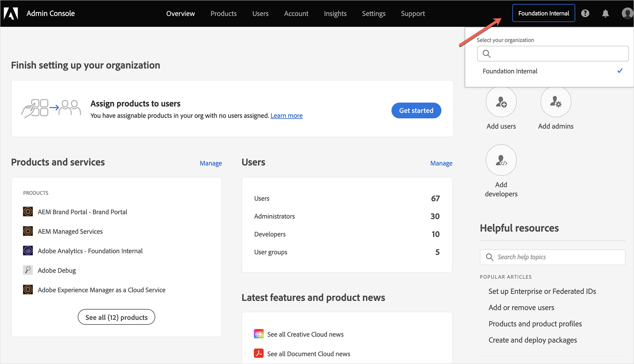
Task: Click the Adobe logo icon
Action: click(x=11, y=13)
